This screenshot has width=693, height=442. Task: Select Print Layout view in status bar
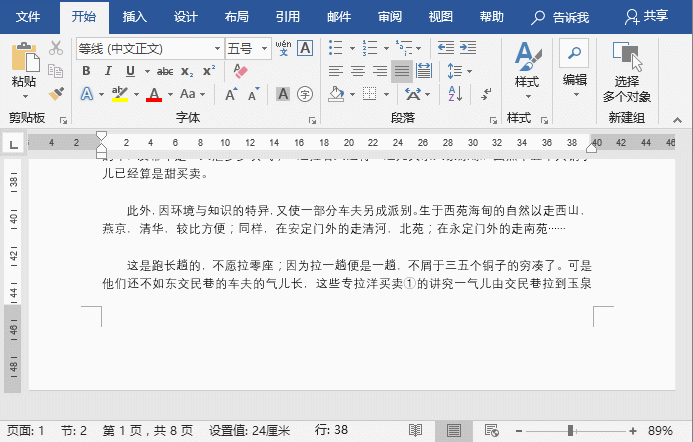point(454,430)
